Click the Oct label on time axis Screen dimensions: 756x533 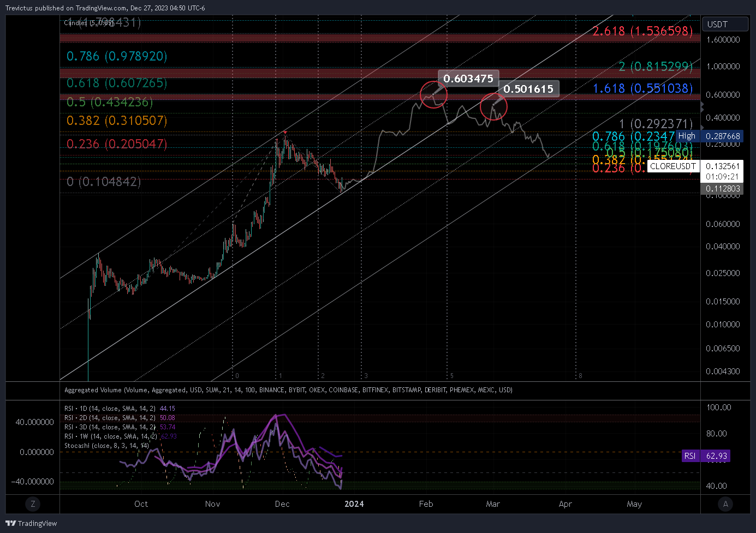coord(141,504)
